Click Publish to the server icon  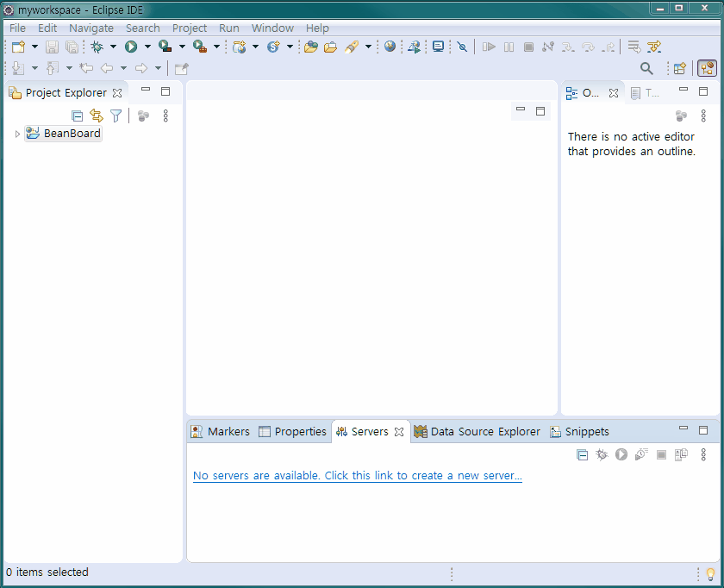pyautogui.click(x=681, y=455)
